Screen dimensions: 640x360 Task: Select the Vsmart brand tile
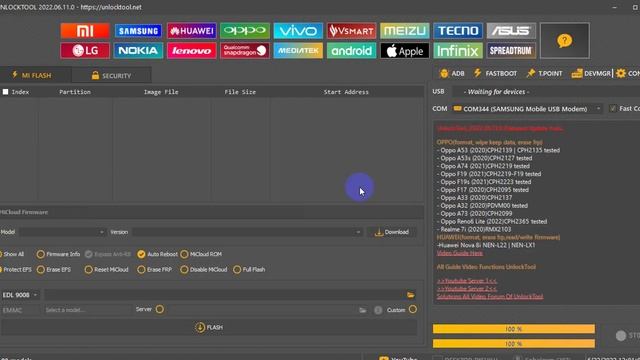pyautogui.click(x=351, y=31)
